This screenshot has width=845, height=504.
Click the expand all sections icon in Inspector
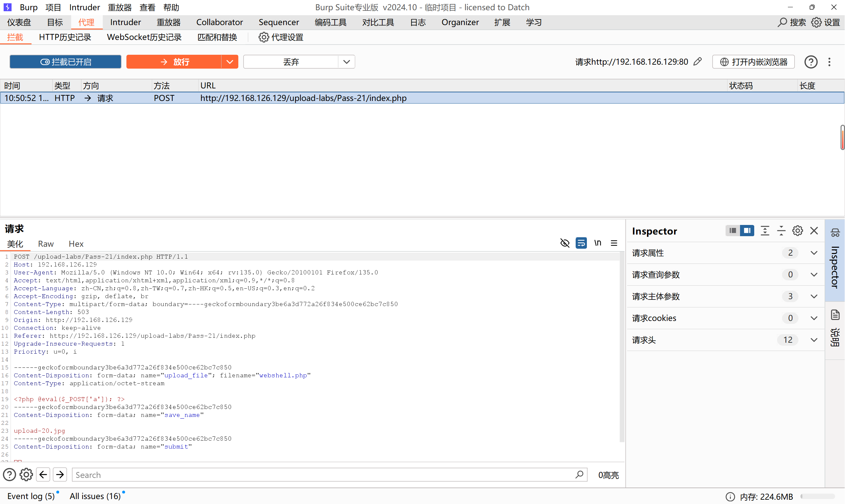765,231
